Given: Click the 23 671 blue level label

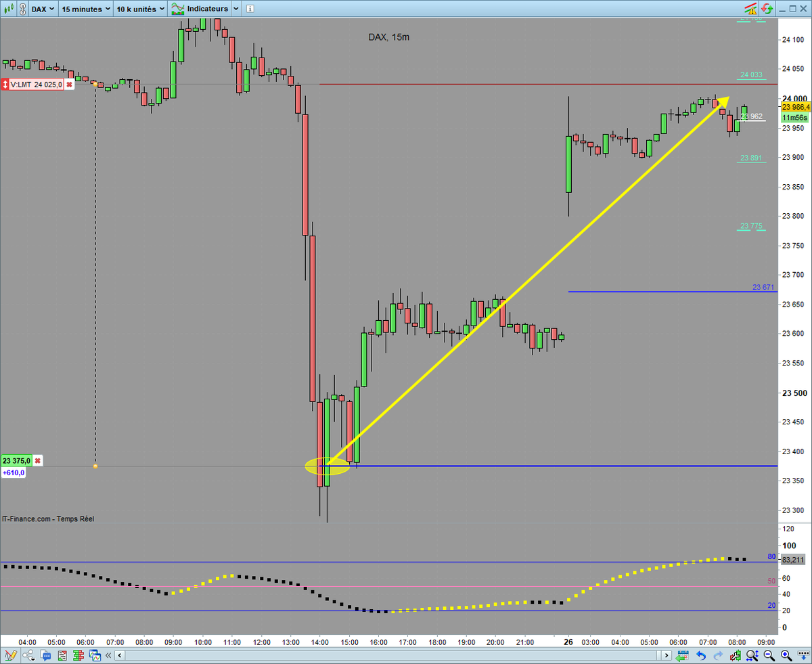Looking at the screenshot, I should [x=763, y=288].
